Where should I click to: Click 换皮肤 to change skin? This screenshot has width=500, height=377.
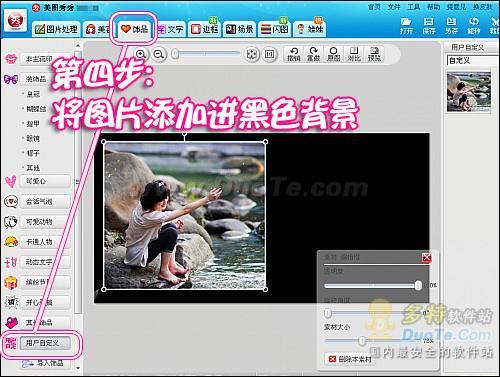pos(482,7)
